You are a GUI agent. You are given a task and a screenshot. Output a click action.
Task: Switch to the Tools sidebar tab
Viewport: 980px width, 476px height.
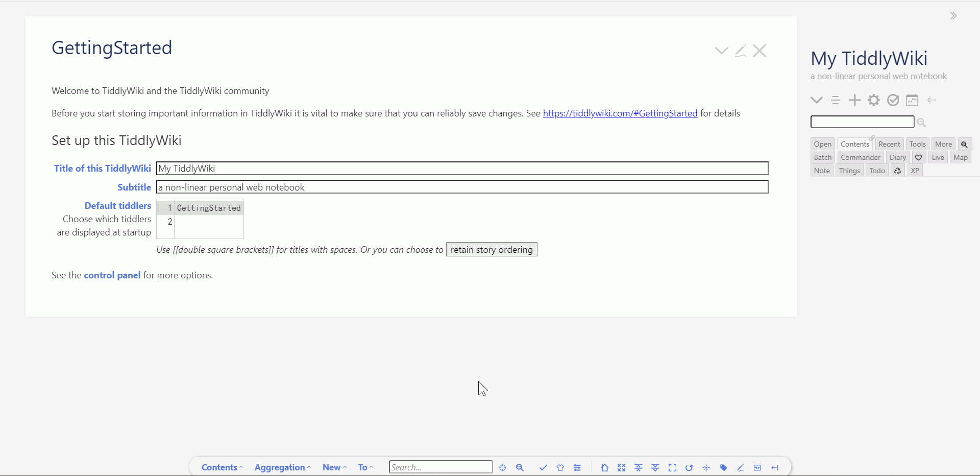click(917, 144)
